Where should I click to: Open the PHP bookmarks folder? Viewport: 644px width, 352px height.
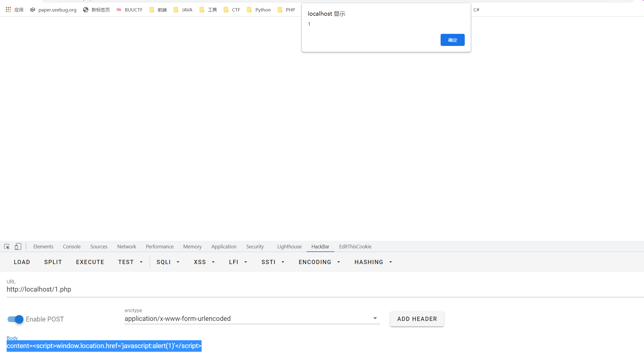(286, 10)
